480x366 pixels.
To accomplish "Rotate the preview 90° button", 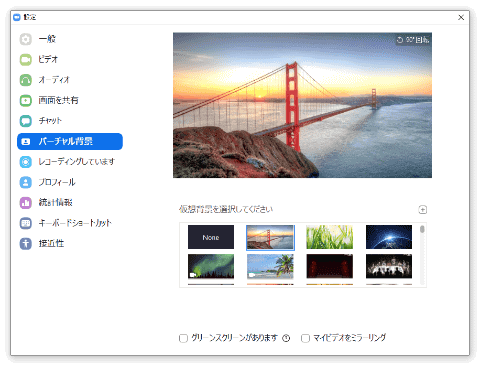I will [x=413, y=40].
